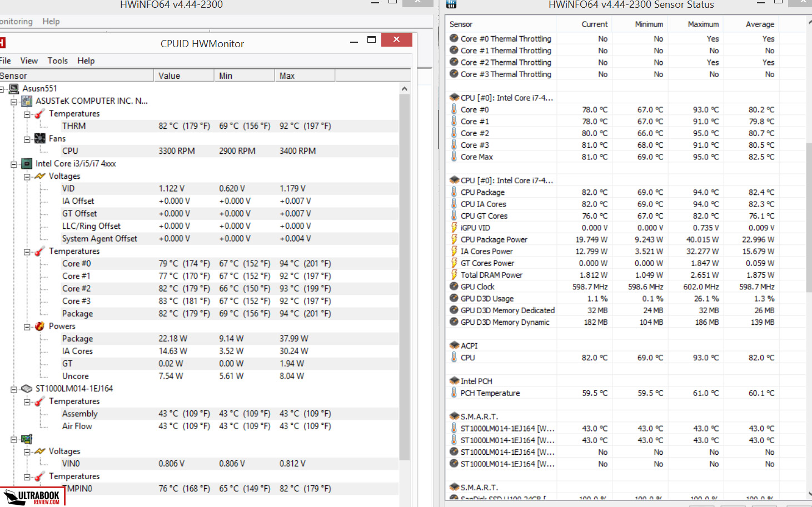Image resolution: width=812 pixels, height=507 pixels.
Task: Collapse the Temperatures node containing Core #0
Action: click(x=27, y=252)
